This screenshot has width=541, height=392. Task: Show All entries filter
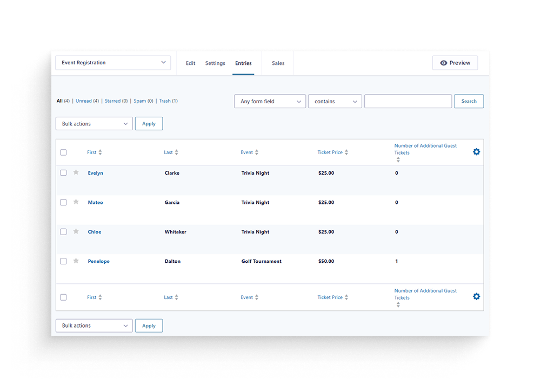(59, 101)
